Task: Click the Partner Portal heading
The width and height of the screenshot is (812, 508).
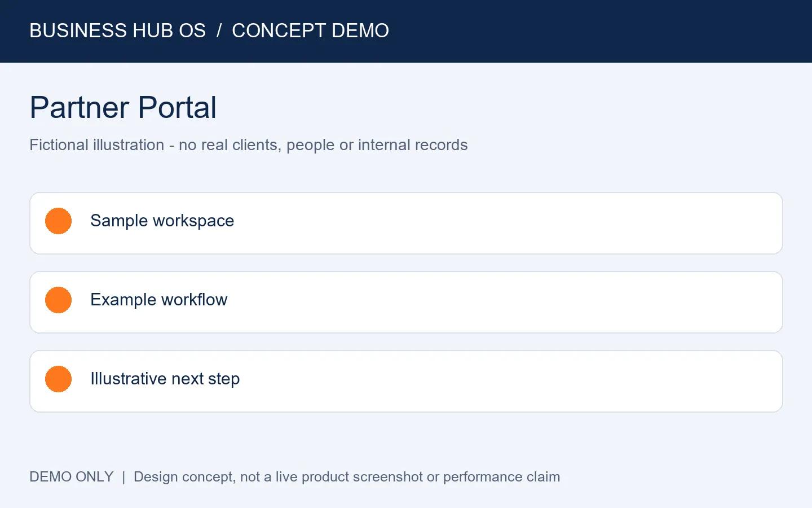Action: [123, 107]
